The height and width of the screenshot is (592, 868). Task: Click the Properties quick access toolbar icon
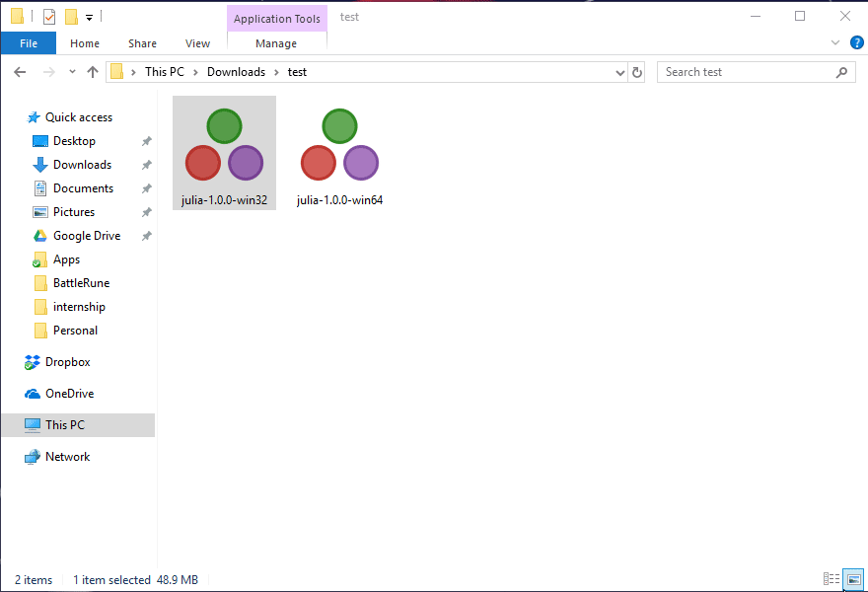[49, 17]
